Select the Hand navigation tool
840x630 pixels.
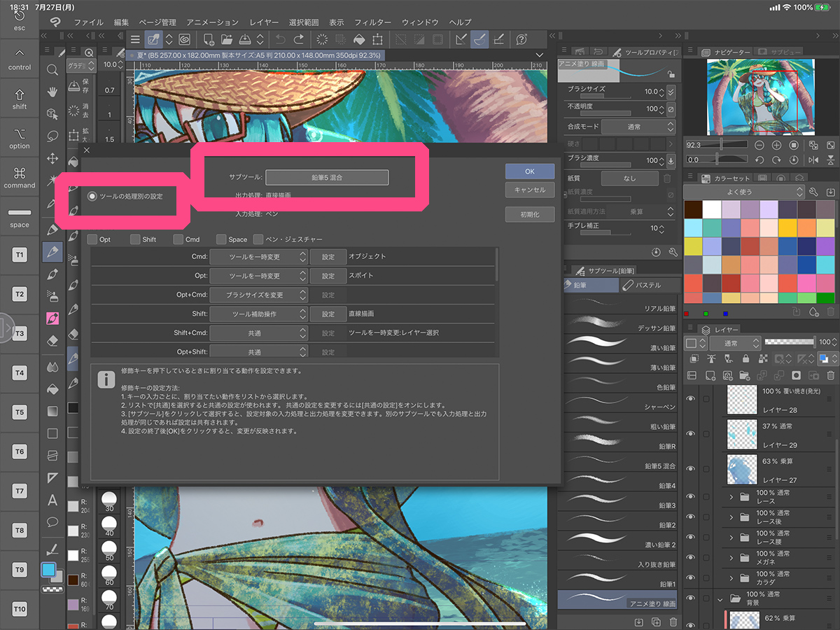pos(52,92)
